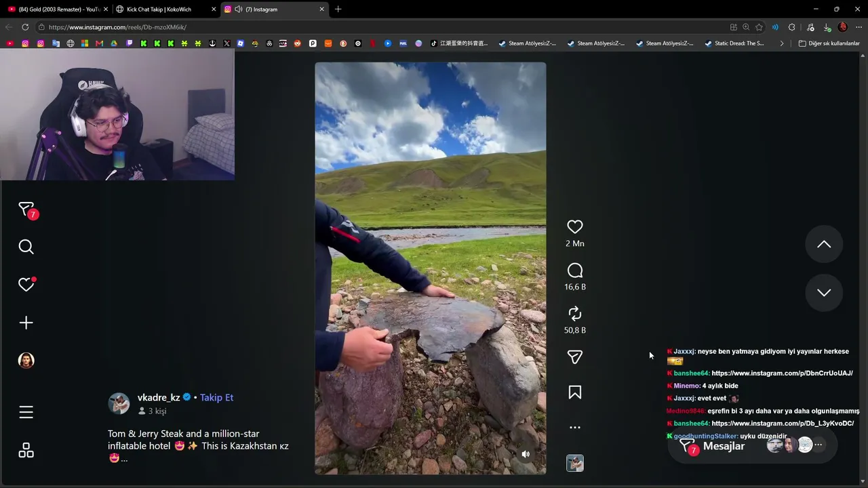The width and height of the screenshot is (868, 488).
Task: Open the browser extensions puzzle icon
Action: coord(792,27)
